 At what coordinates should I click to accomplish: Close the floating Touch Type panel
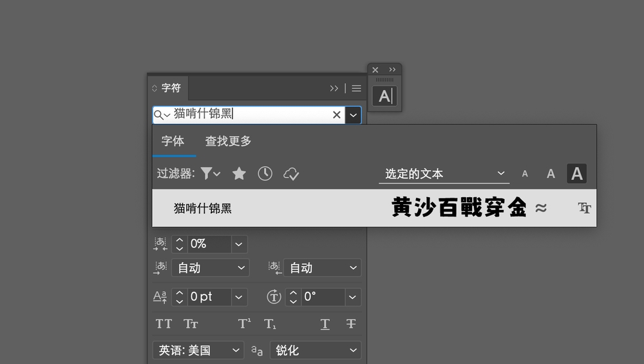coord(375,70)
